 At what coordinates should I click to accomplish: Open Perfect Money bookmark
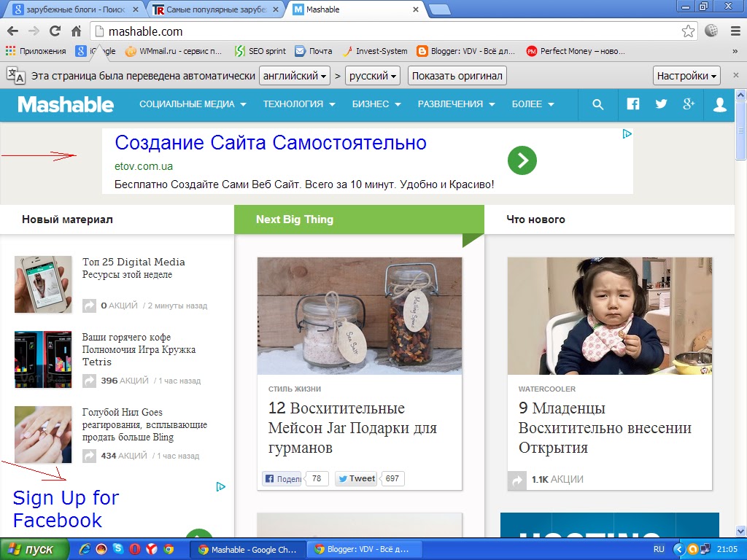(x=576, y=51)
